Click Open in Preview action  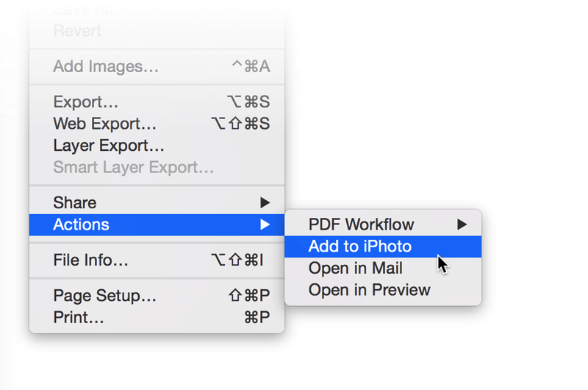[x=370, y=290]
